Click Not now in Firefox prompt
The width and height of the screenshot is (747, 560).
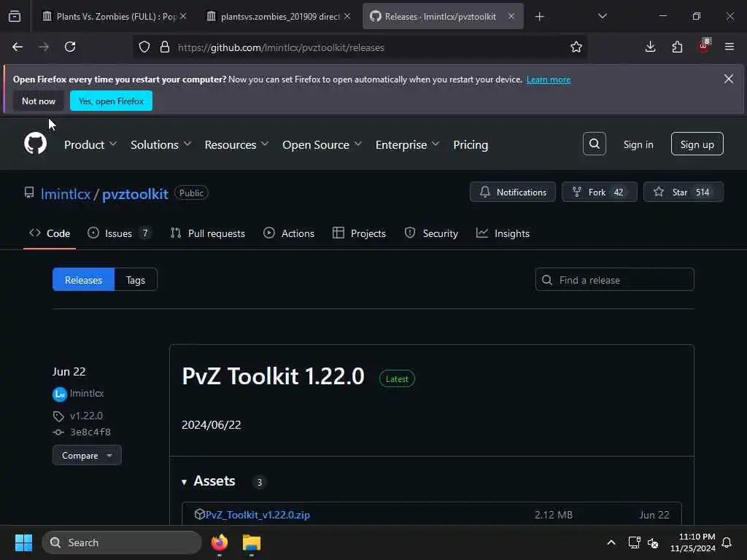coord(39,101)
